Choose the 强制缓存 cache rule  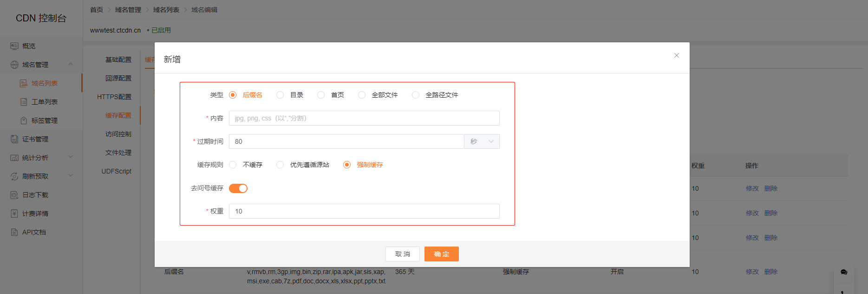[x=347, y=165]
